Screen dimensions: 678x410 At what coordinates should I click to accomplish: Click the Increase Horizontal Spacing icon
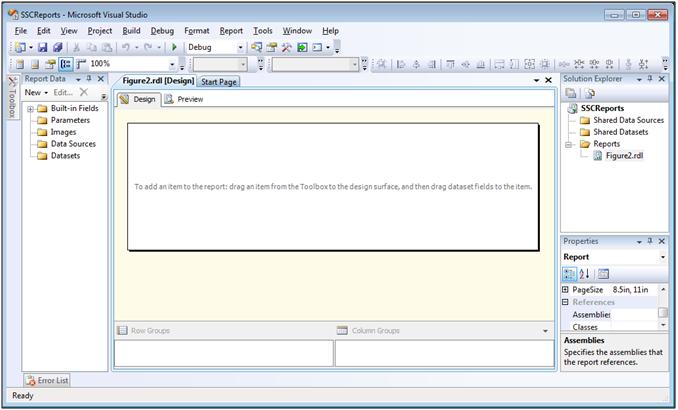tap(579, 64)
